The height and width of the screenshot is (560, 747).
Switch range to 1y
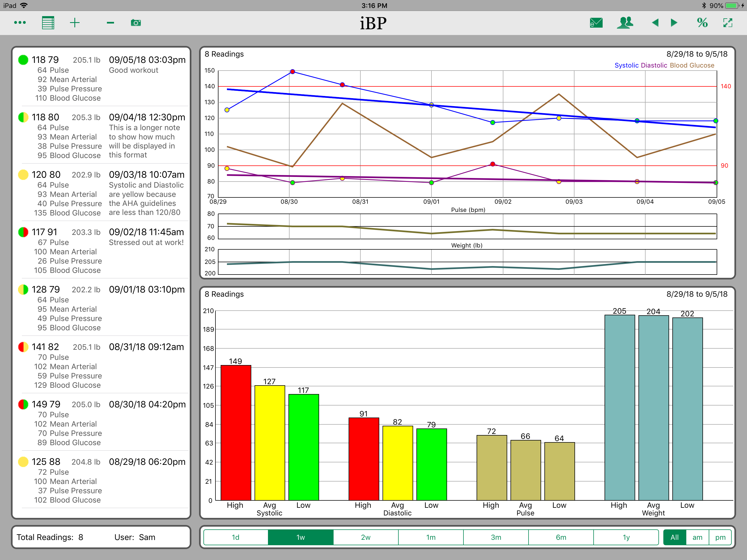coord(626,537)
